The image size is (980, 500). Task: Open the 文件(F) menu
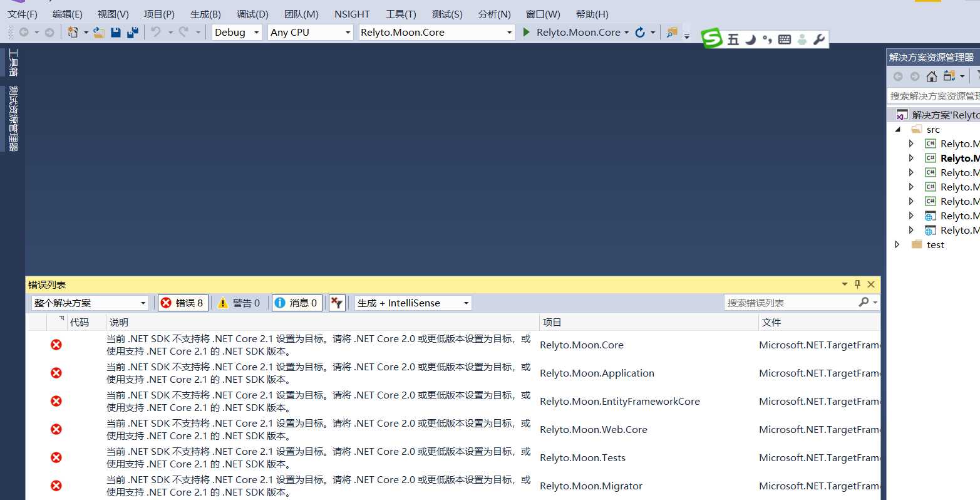coord(23,14)
